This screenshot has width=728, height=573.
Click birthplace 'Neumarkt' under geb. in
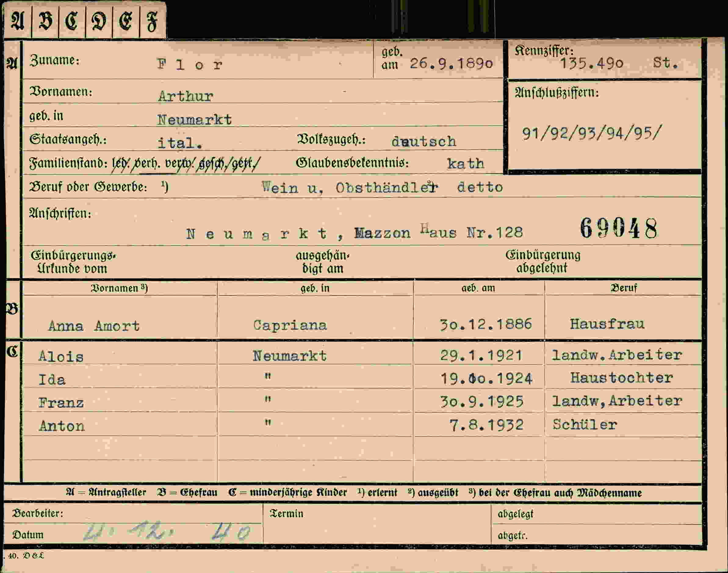click(x=194, y=119)
